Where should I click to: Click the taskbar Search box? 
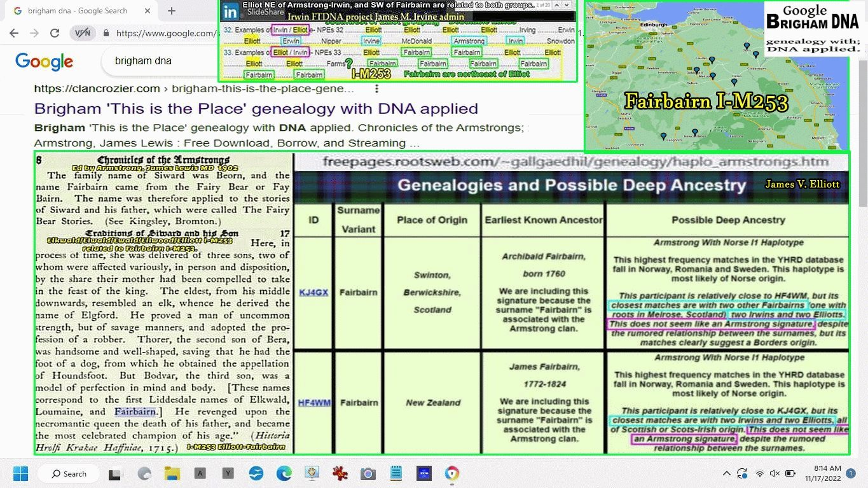pos(69,473)
